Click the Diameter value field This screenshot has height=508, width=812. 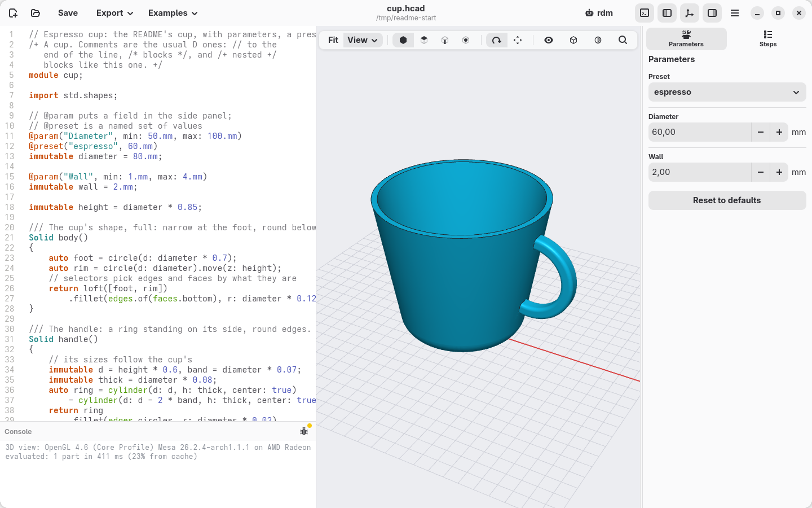(x=700, y=132)
